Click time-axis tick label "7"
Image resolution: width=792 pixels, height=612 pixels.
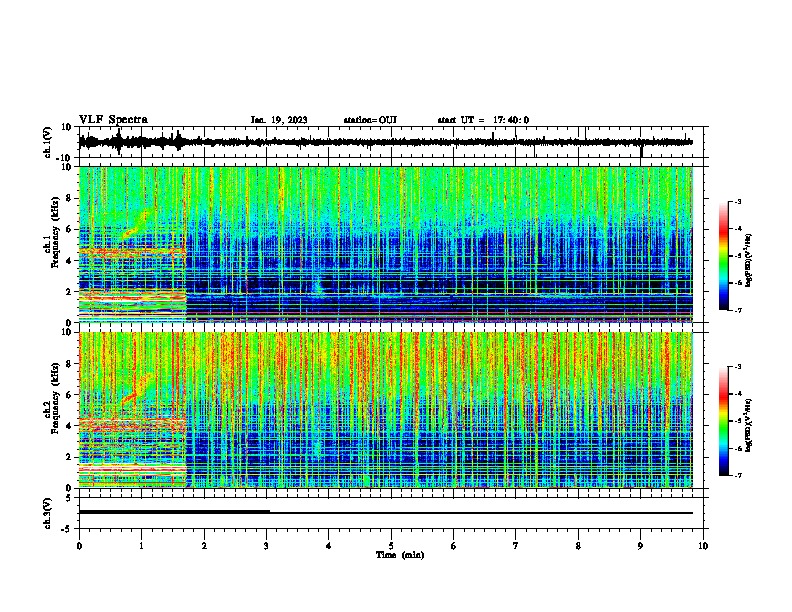pyautogui.click(x=516, y=546)
